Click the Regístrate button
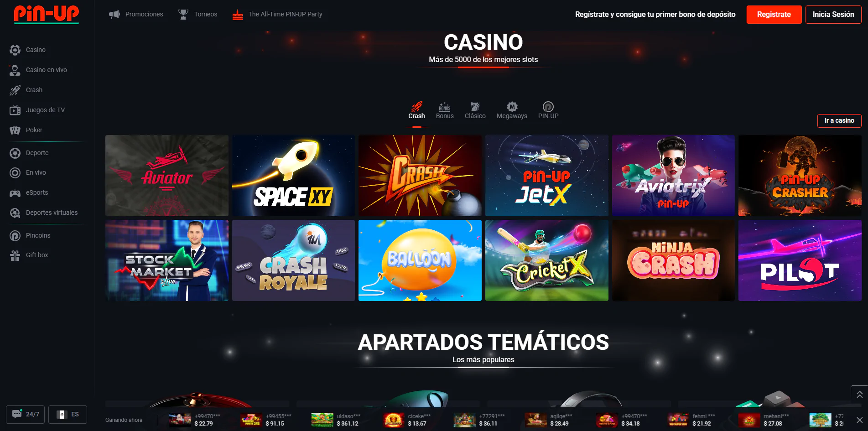 [x=774, y=15]
